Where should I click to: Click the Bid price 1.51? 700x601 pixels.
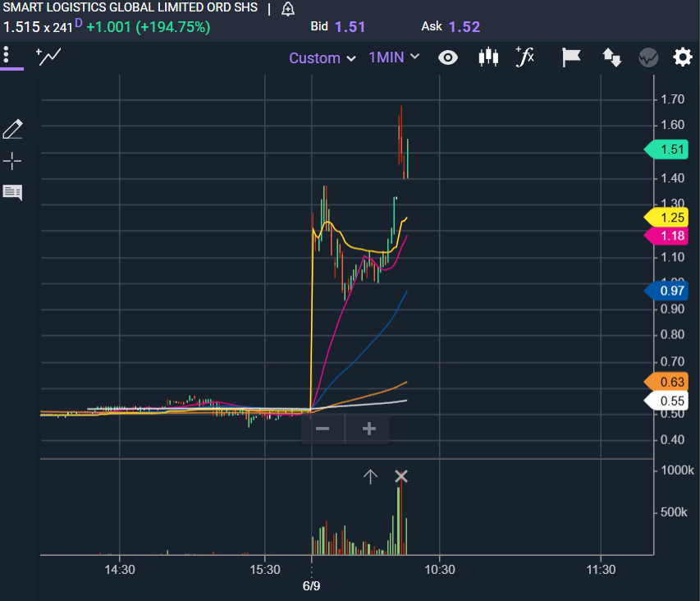pos(350,27)
